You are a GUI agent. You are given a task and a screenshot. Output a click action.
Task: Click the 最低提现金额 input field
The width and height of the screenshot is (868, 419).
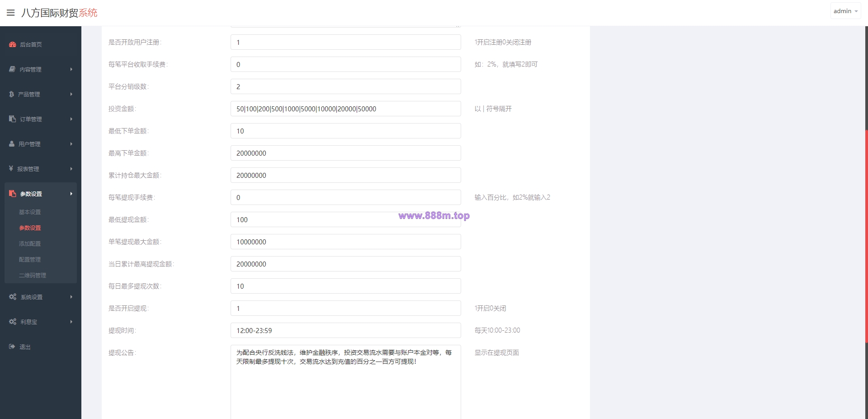346,219
